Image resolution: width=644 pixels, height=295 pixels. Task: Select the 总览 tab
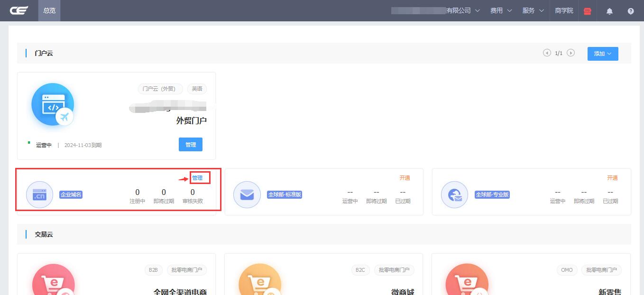point(49,10)
